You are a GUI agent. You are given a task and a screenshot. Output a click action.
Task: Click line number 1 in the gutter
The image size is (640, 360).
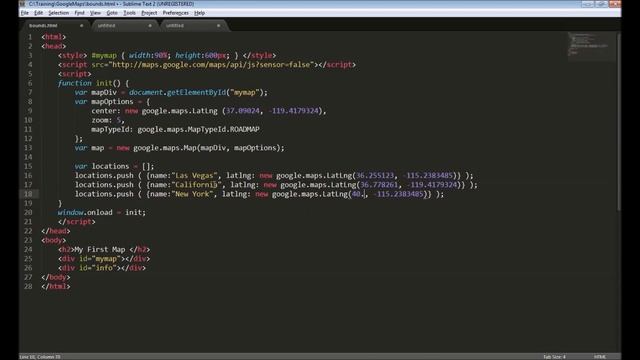pyautogui.click(x=30, y=37)
